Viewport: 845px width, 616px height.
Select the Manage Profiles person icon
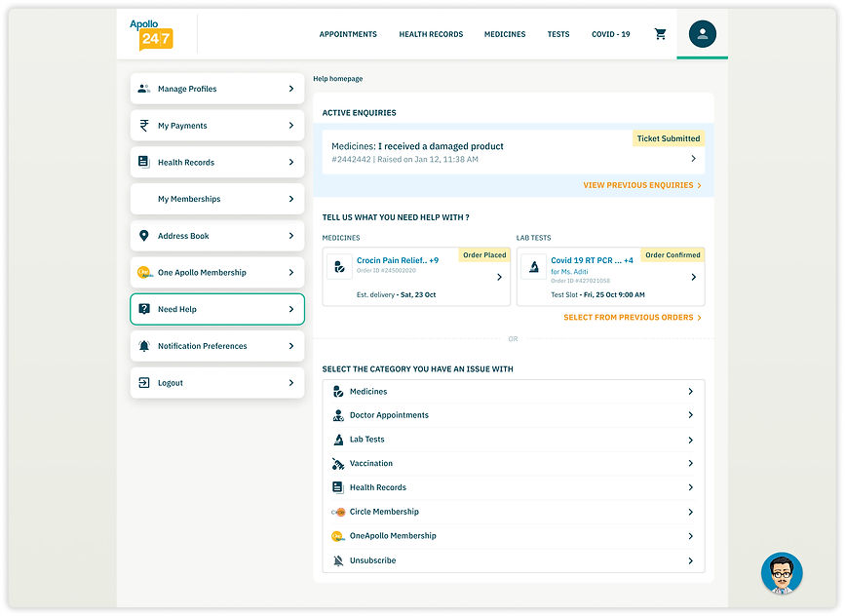click(x=142, y=89)
